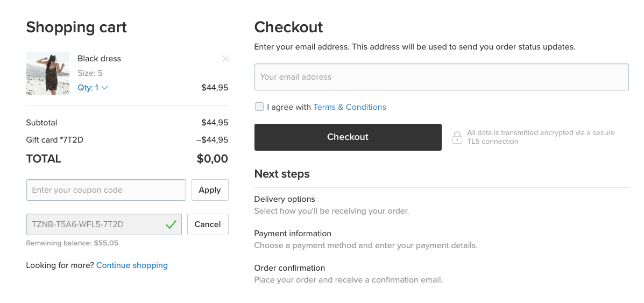Click the coupon code input box
This screenshot has width=644, height=303.
click(106, 190)
